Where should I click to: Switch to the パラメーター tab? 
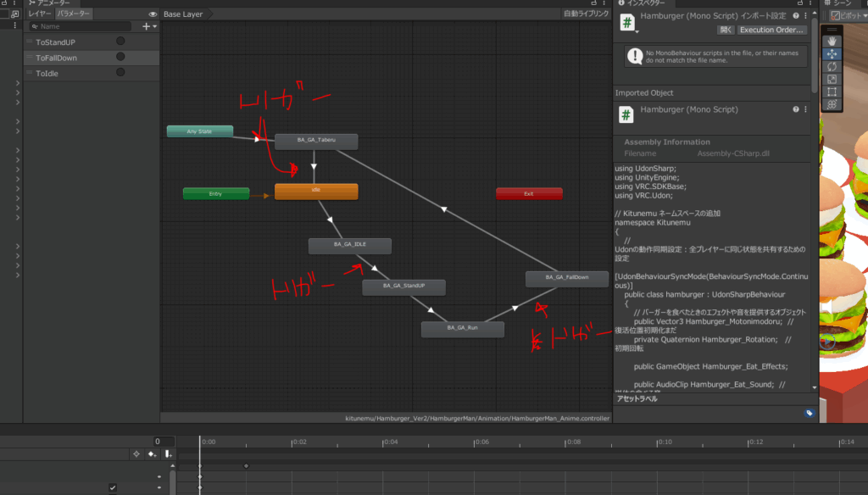(x=74, y=14)
